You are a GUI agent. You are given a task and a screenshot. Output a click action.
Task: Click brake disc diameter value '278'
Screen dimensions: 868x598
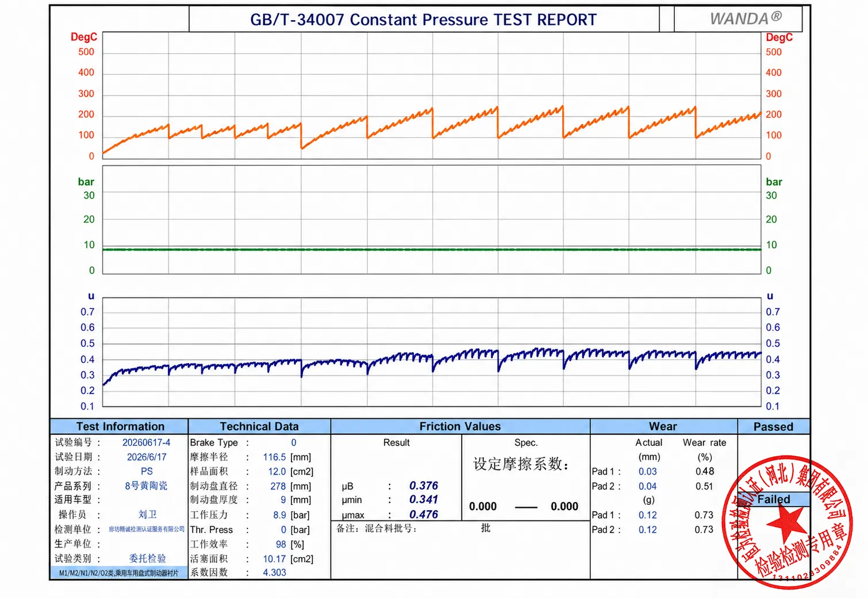(278, 486)
